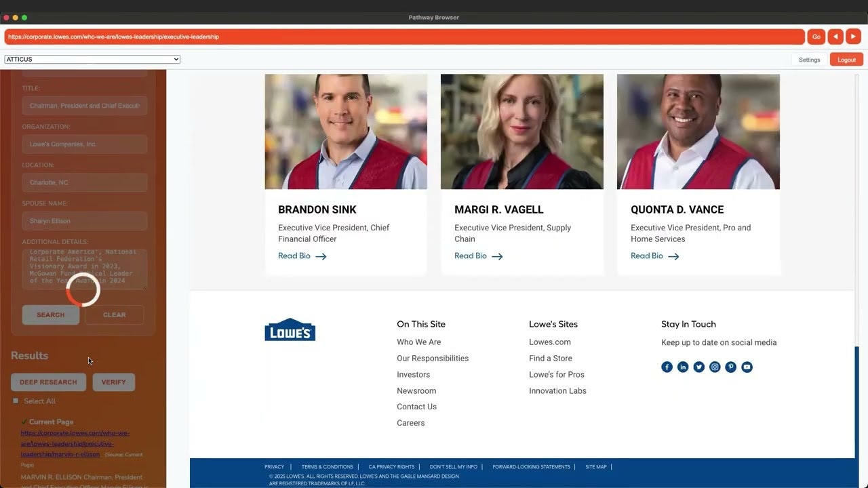
Task: Click the Results heading in sidebar
Action: pos(29,356)
